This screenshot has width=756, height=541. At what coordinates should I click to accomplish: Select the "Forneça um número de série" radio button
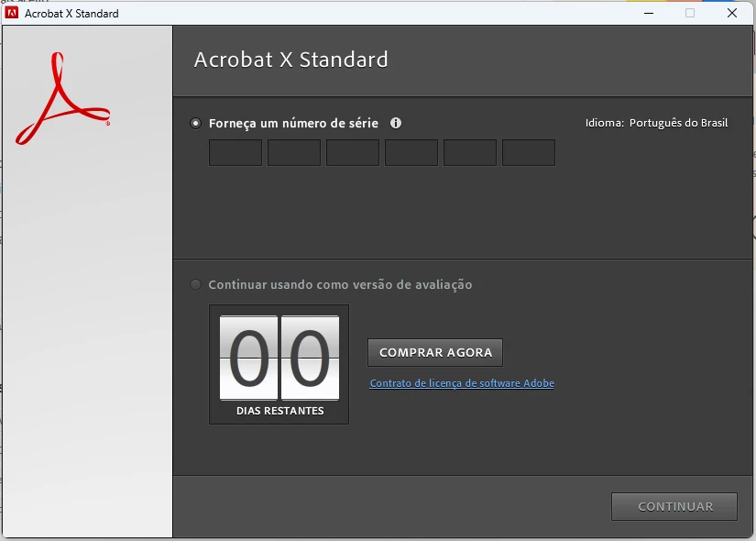(195, 124)
